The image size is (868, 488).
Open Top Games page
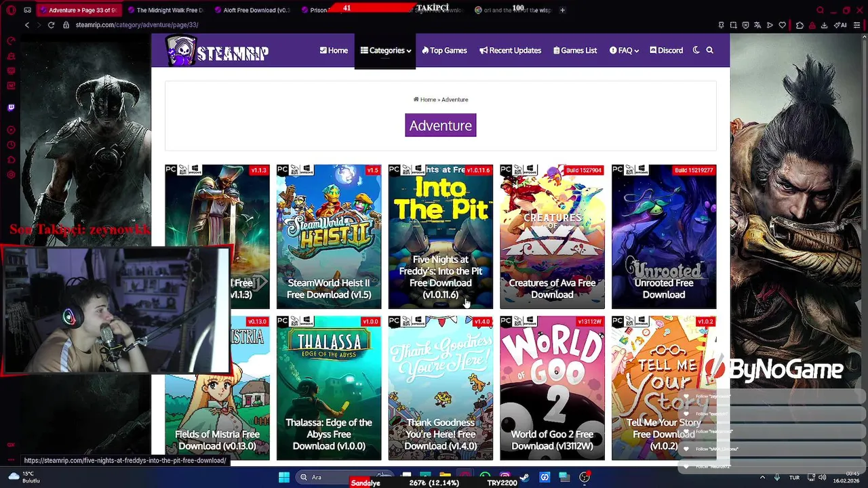click(x=444, y=50)
